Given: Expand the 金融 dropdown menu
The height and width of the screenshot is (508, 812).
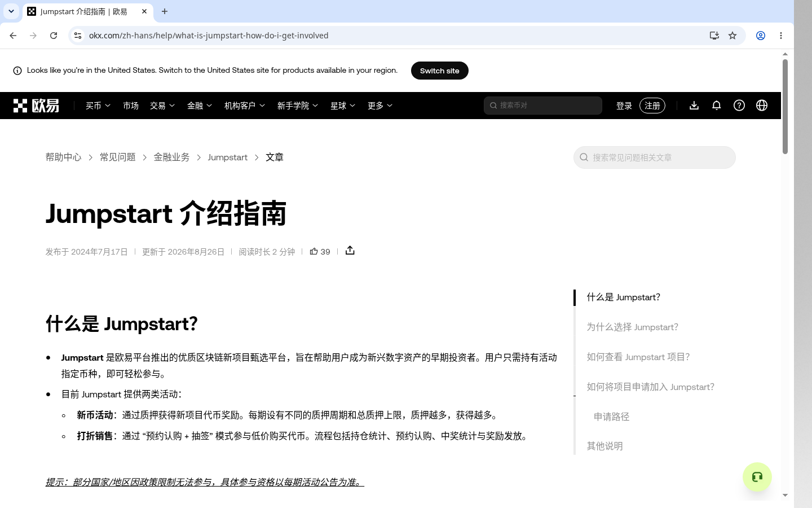Looking at the screenshot, I should pos(200,106).
